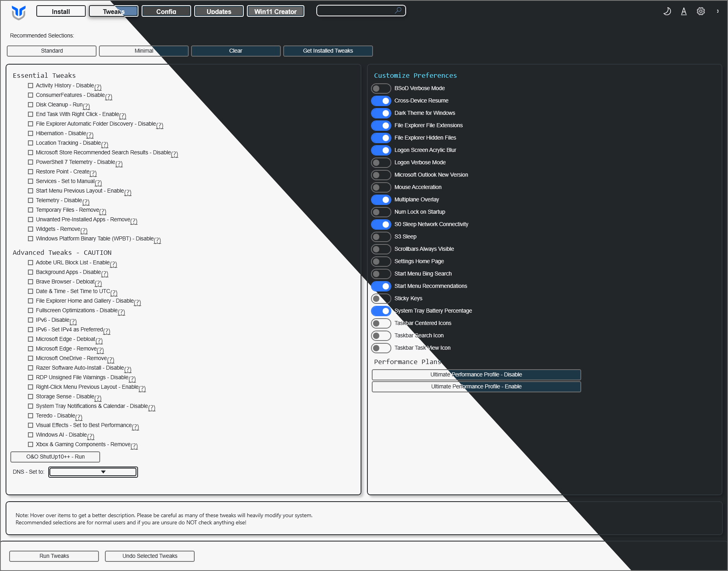Turn off Dark Theme for Windows toggle

point(381,113)
